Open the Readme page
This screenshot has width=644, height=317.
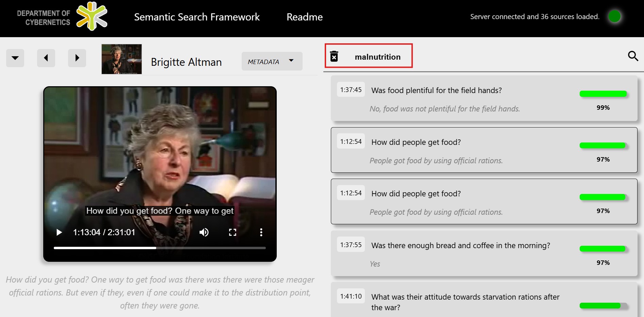point(304,17)
